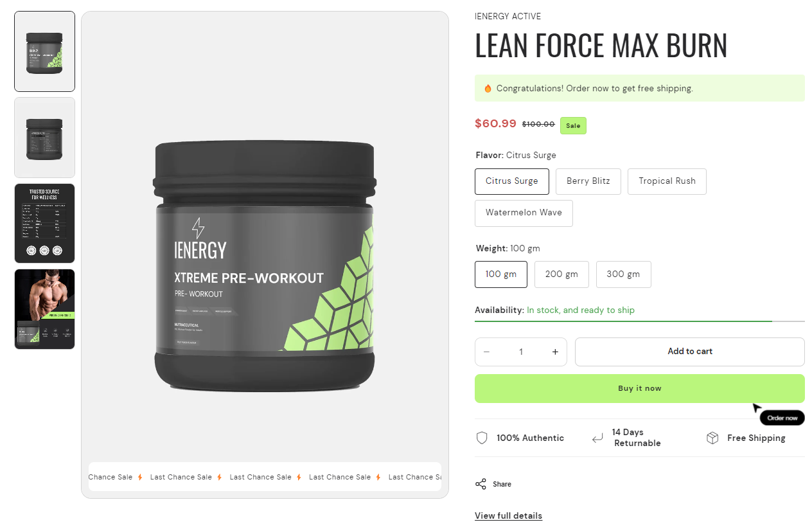
Task: Click the Free Shipping box icon
Action: [712, 438]
